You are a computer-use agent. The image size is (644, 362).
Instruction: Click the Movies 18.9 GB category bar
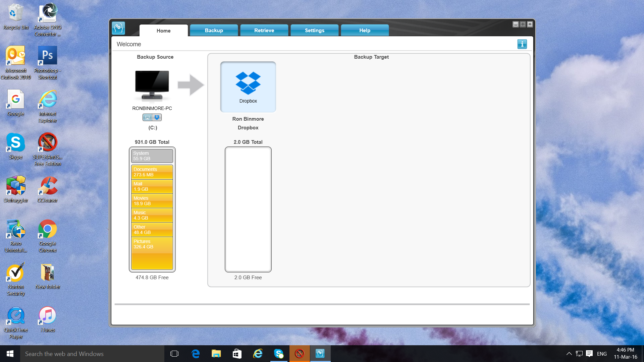[152, 201]
